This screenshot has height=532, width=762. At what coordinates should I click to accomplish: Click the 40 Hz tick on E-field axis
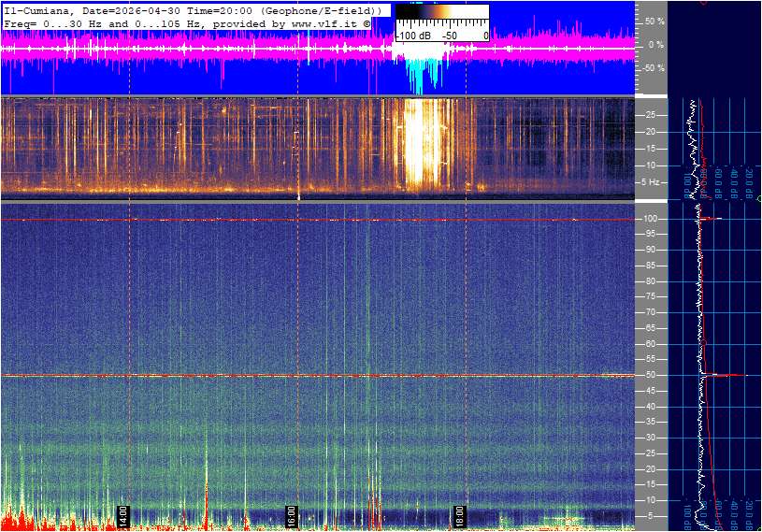tap(650, 407)
